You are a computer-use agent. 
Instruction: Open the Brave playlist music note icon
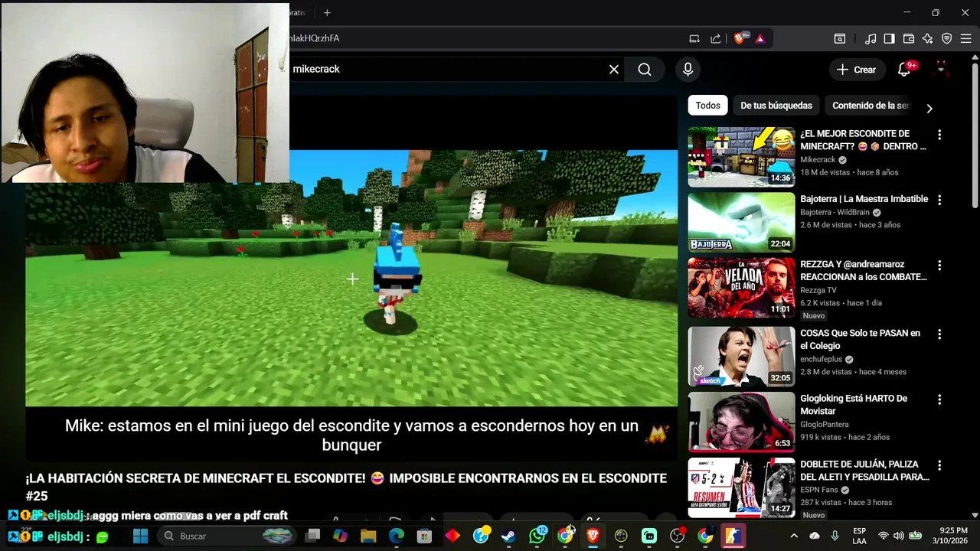pos(871,38)
